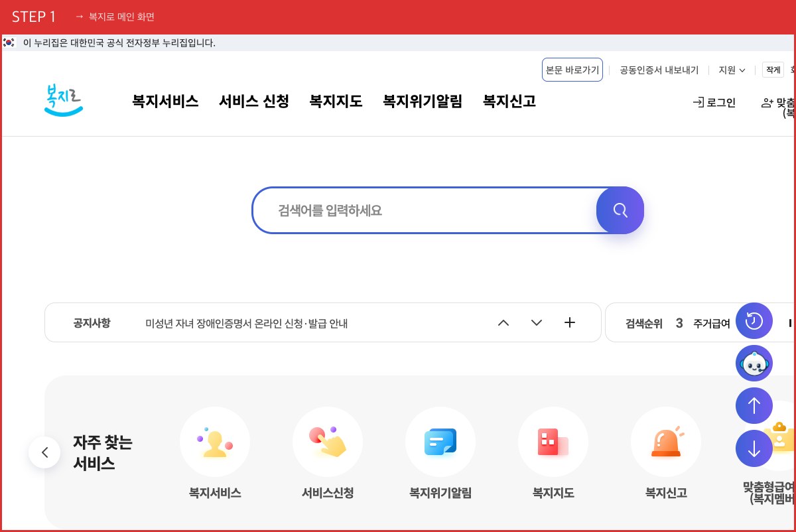
Task: Open the 복지서비스 shortcut icon
Action: tap(215, 442)
